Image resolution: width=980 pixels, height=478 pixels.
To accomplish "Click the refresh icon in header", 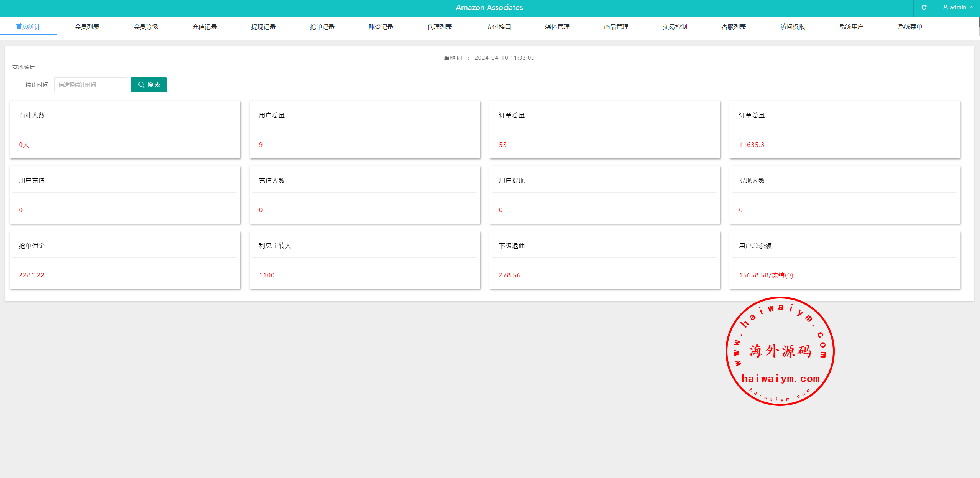I will point(924,7).
